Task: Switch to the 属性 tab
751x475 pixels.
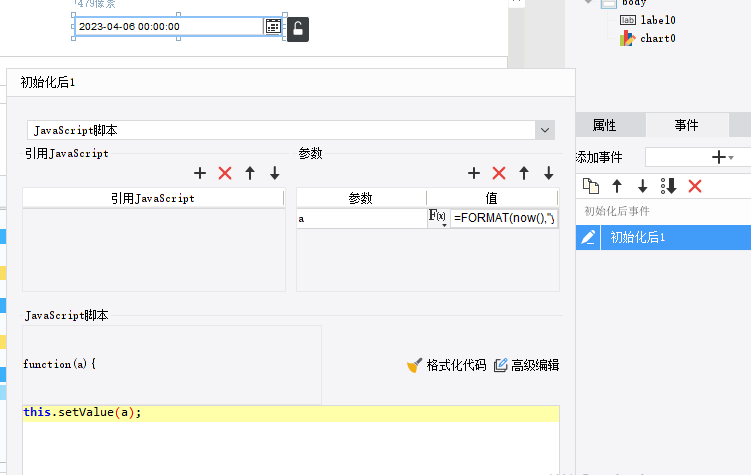Action: 604,125
